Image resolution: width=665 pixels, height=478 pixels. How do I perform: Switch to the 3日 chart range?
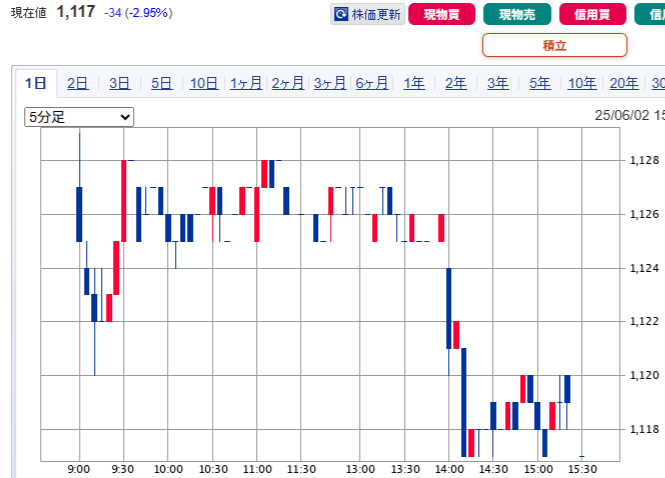[120, 83]
